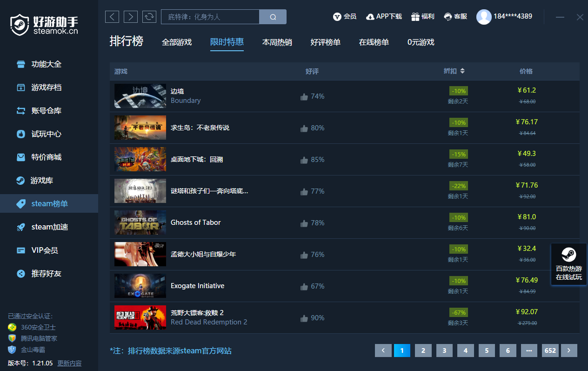Switch to the 0元游戏 tab
Viewport: 588px width, 371px height.
(x=421, y=42)
